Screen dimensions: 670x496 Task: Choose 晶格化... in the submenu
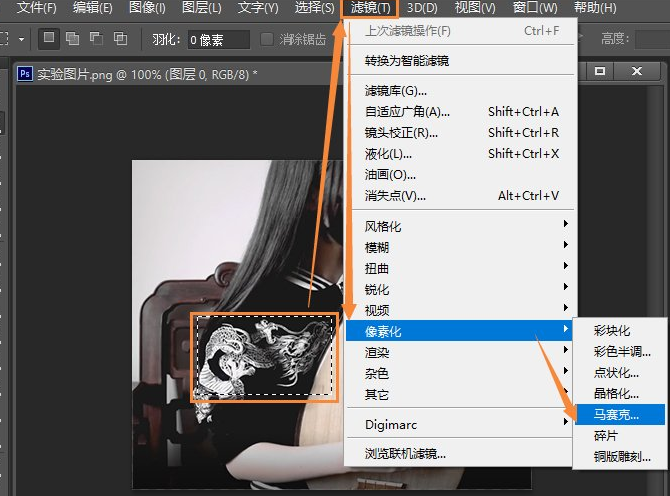620,393
